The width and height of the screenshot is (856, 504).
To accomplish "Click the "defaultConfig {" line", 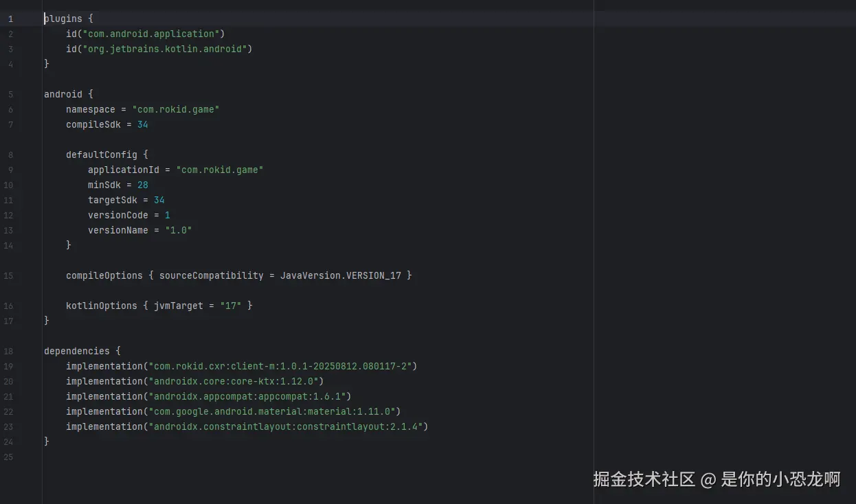I will click(107, 154).
